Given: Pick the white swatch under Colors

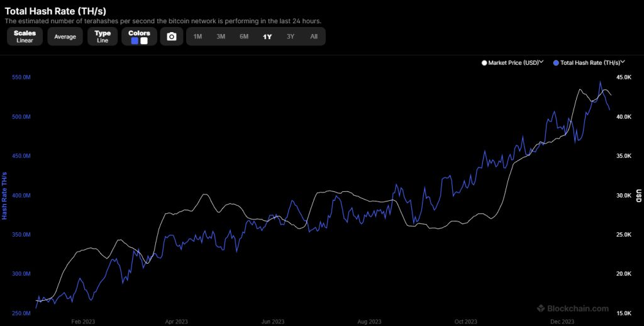Looking at the screenshot, I should pyautogui.click(x=144, y=41).
